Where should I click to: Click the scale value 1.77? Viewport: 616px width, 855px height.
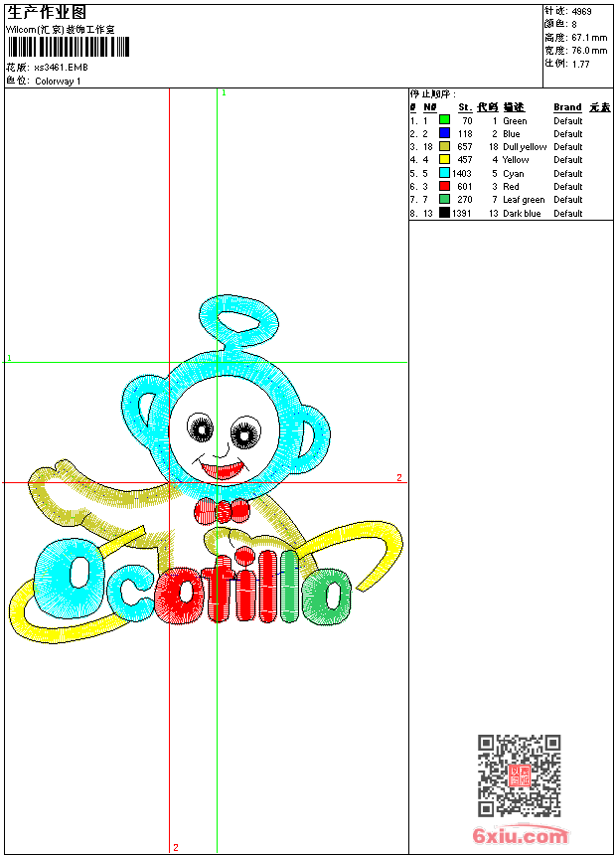(x=580, y=64)
